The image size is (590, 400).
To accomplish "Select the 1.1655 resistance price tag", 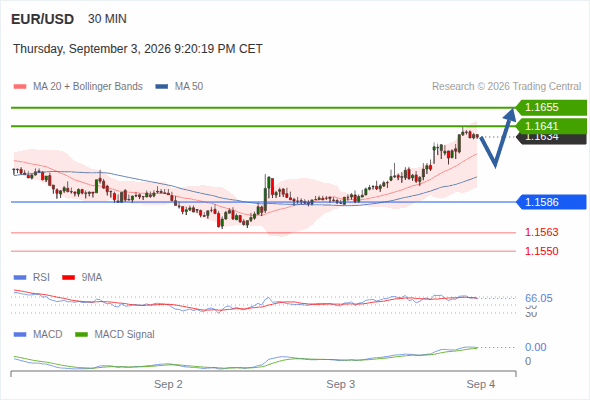I will (551, 107).
